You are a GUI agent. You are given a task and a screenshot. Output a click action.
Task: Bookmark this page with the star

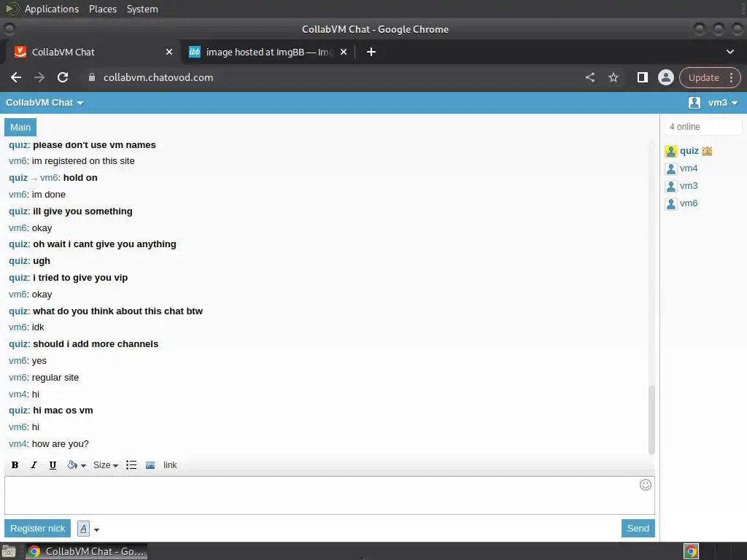pyautogui.click(x=613, y=77)
